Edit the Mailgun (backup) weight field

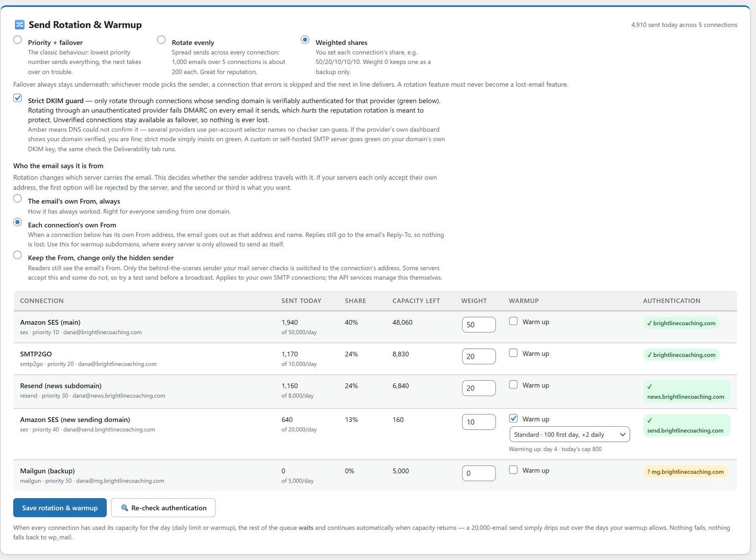[479, 473]
